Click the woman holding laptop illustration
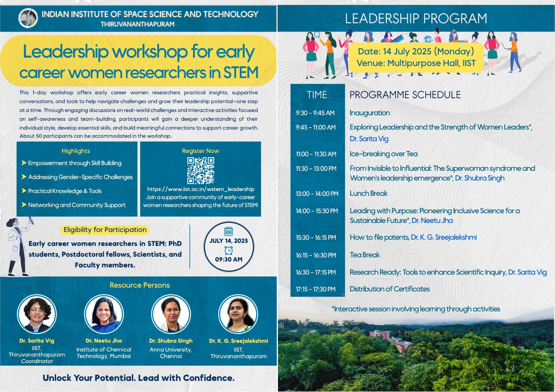 pyautogui.click(x=512, y=53)
